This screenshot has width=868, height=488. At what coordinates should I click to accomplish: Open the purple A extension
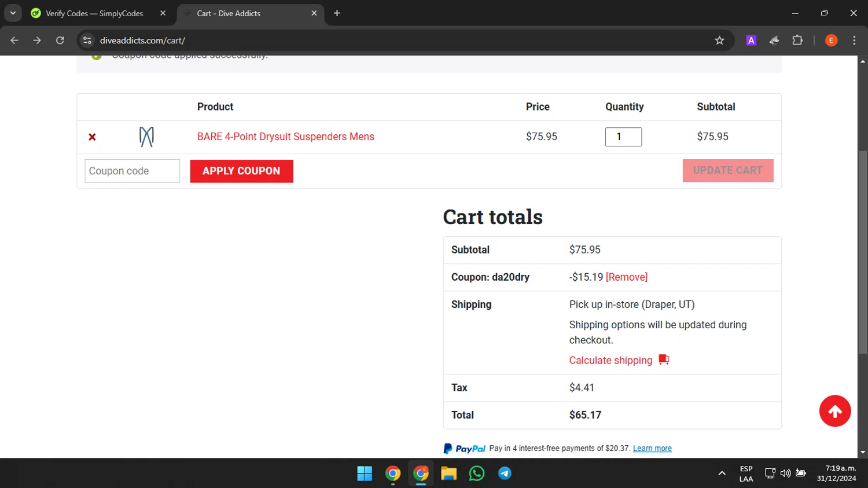pyautogui.click(x=751, y=41)
